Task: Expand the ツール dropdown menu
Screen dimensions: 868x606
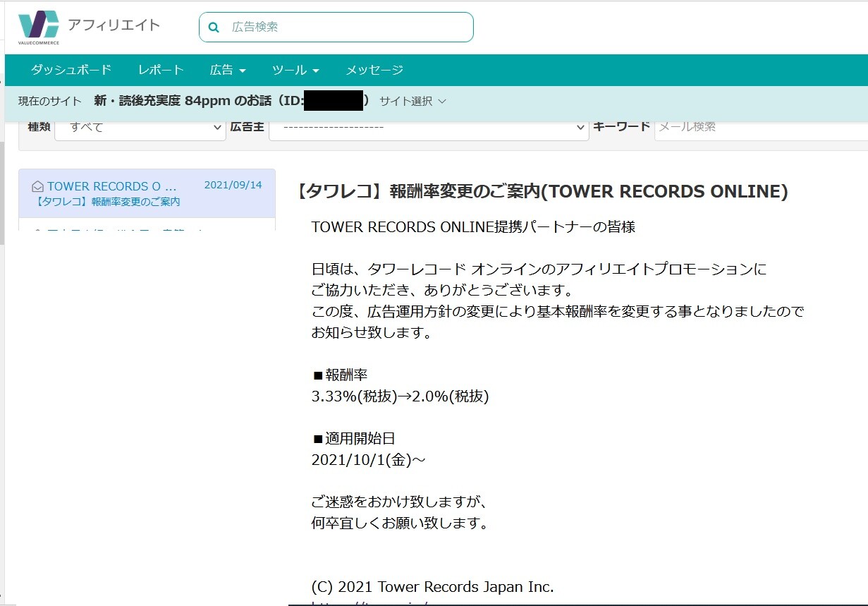Action: [x=295, y=70]
